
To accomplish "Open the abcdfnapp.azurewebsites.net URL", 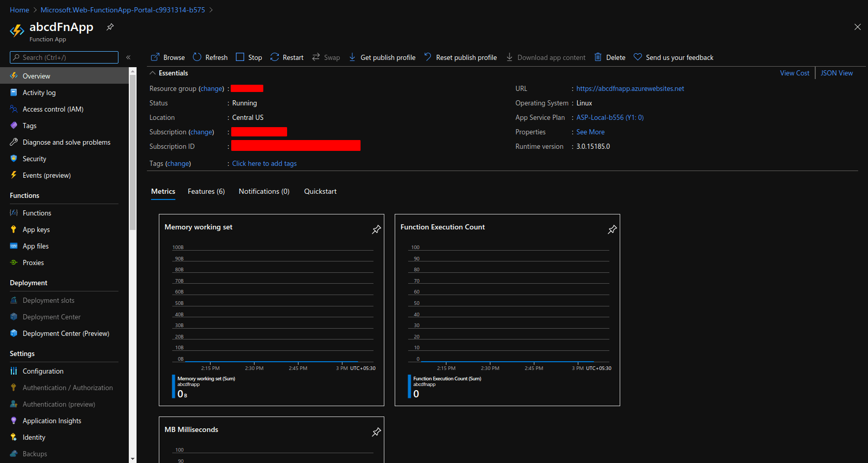I will coord(630,88).
